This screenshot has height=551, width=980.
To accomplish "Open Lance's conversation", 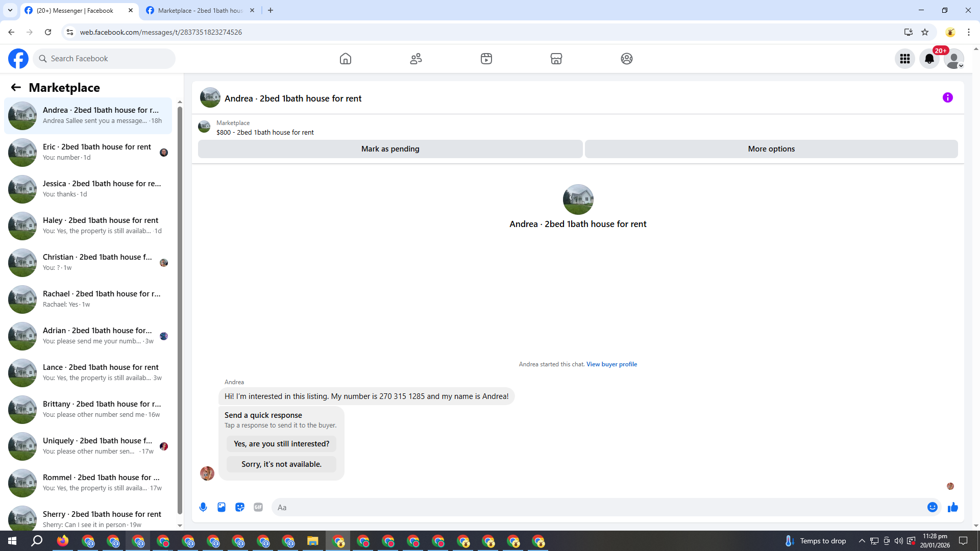I will (88, 372).
